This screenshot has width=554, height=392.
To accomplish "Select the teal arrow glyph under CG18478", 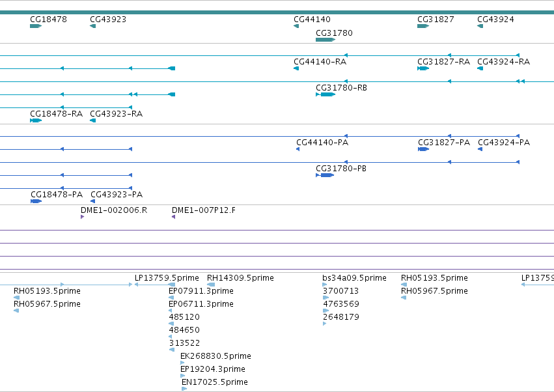I will (36, 26).
